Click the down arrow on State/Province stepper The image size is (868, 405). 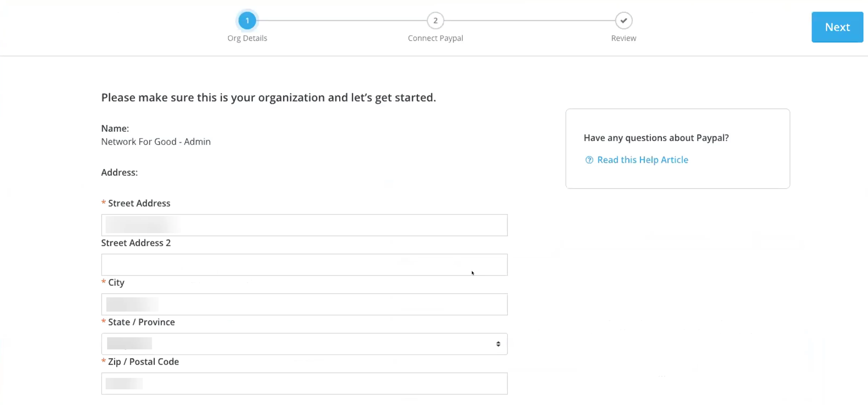[x=498, y=346]
